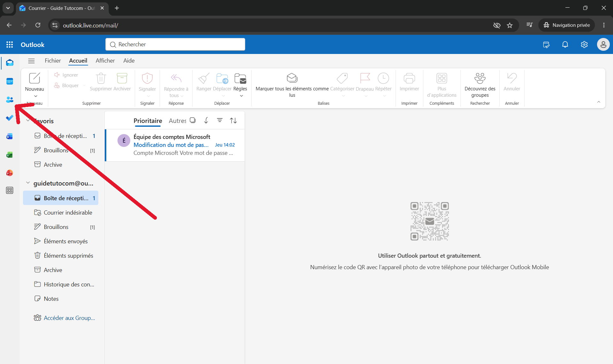Open a new browser tab
The width and height of the screenshot is (613, 364).
[x=117, y=8]
